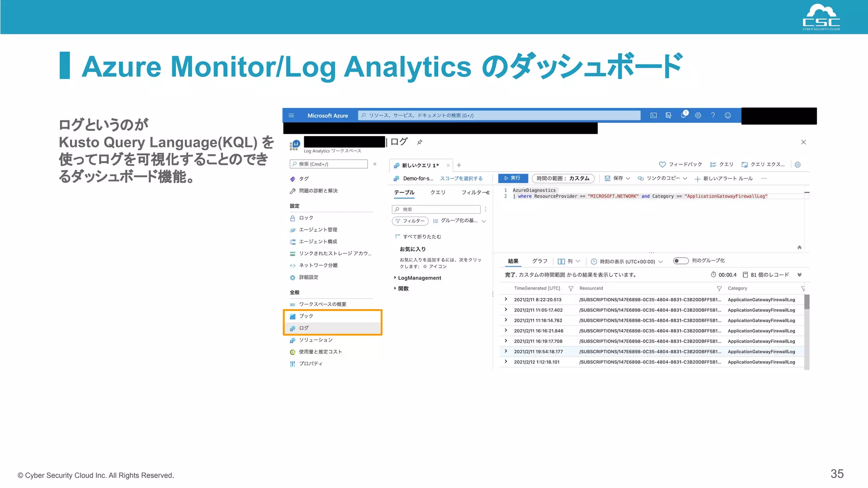868x488 pixels.
Task: Toggle 列のグループ化 switch
Action: tap(681, 261)
